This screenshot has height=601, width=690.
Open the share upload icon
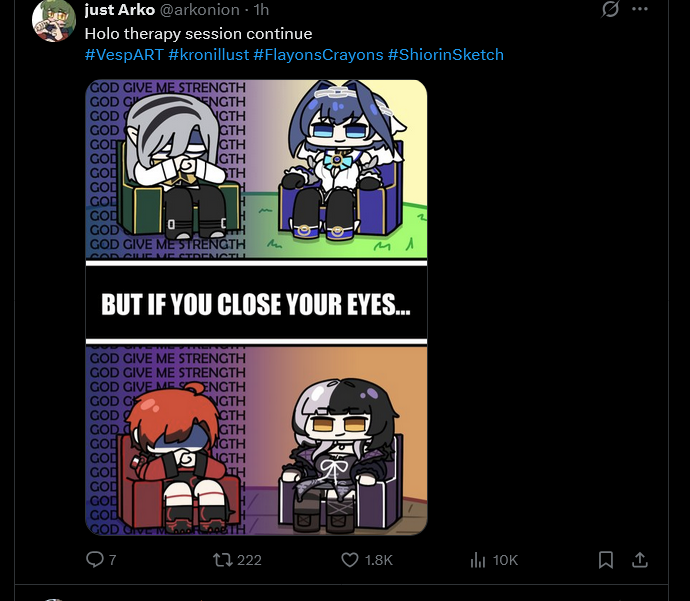[640, 560]
